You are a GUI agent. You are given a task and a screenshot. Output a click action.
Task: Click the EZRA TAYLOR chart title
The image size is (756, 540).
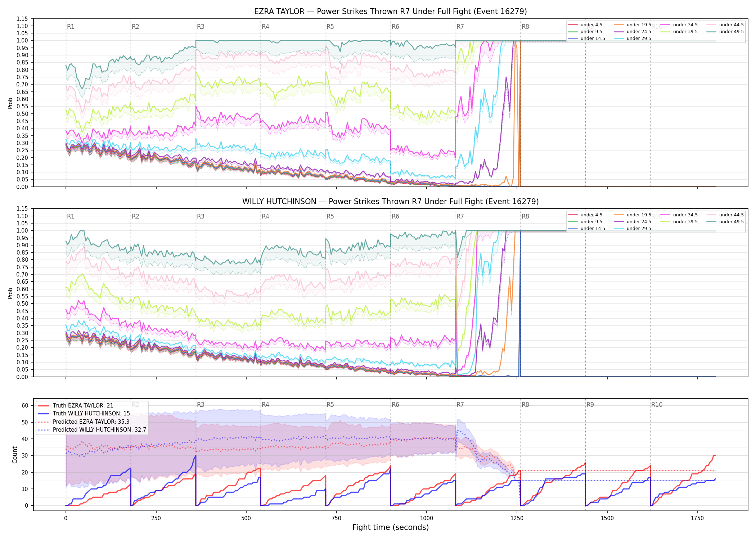[390, 12]
